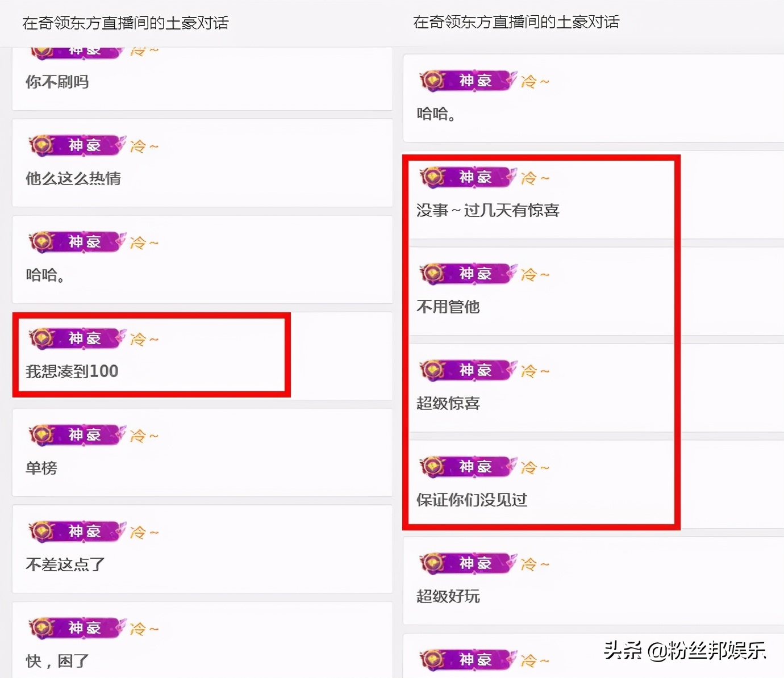Screen dimensions: 784x678
Task: Click the left column title 在奇领东方直播间的土豪对话
Action: (x=126, y=23)
